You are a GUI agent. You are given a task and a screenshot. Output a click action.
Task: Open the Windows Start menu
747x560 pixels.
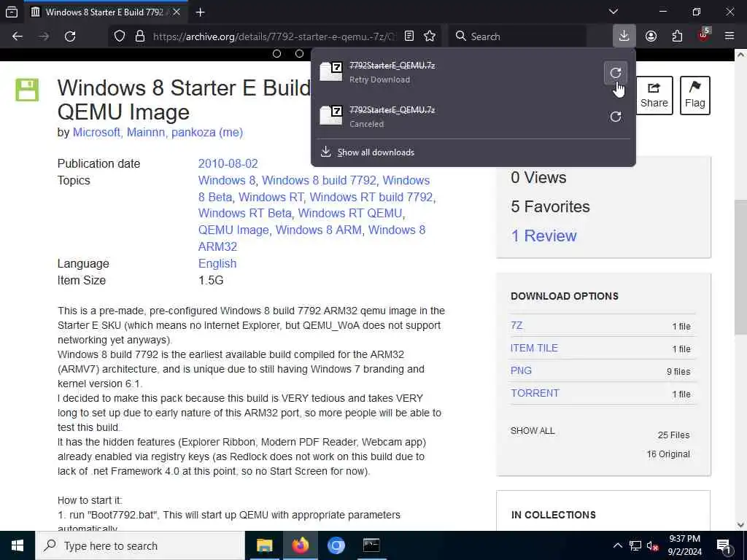18,545
